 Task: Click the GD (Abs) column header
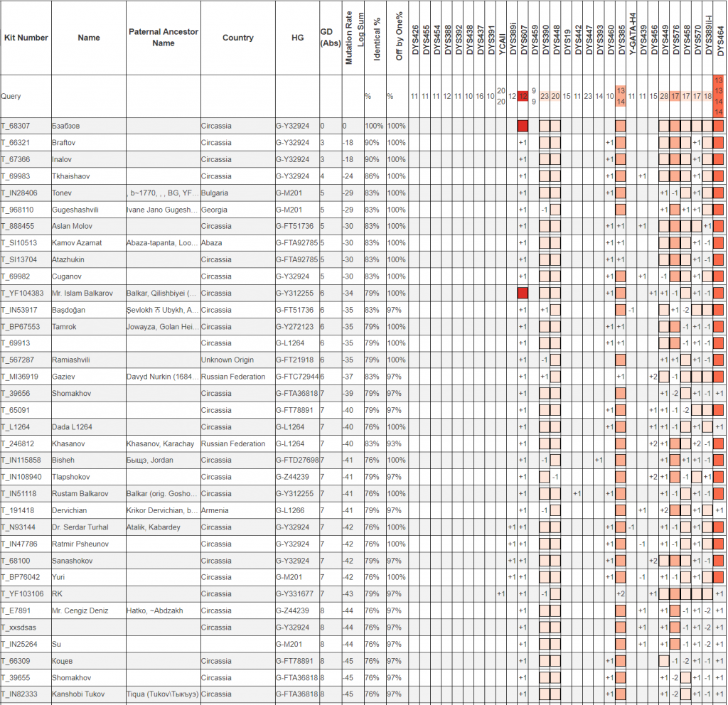click(x=330, y=38)
